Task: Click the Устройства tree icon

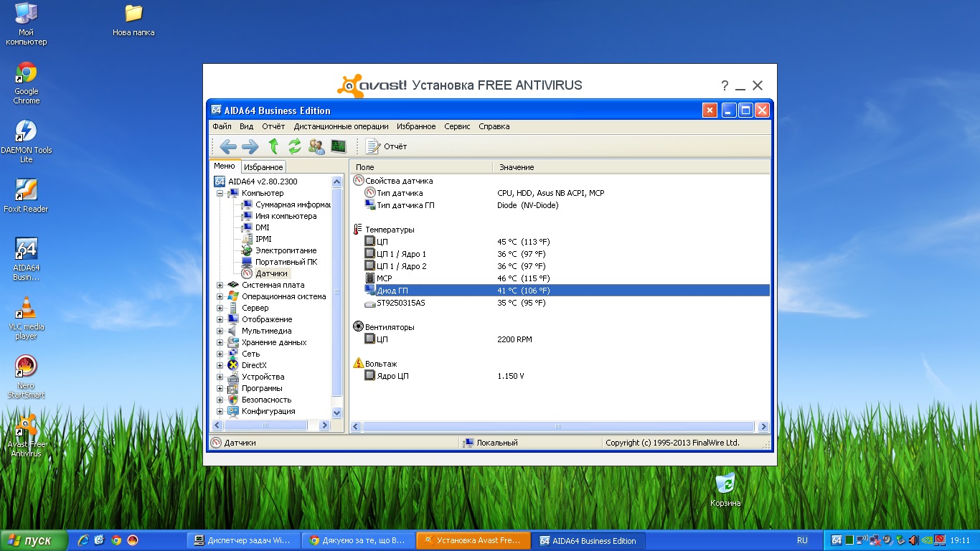Action: click(233, 377)
